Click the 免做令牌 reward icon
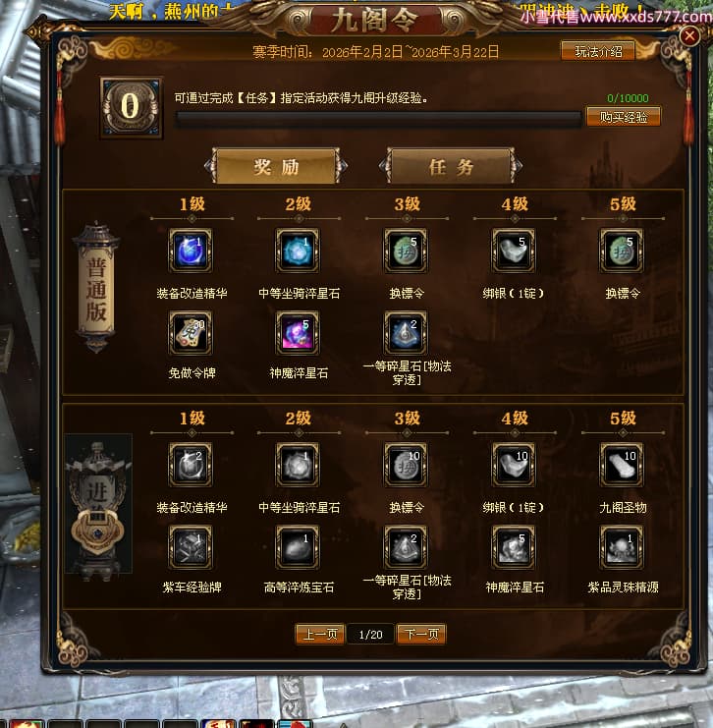This screenshot has width=713, height=728. click(191, 333)
